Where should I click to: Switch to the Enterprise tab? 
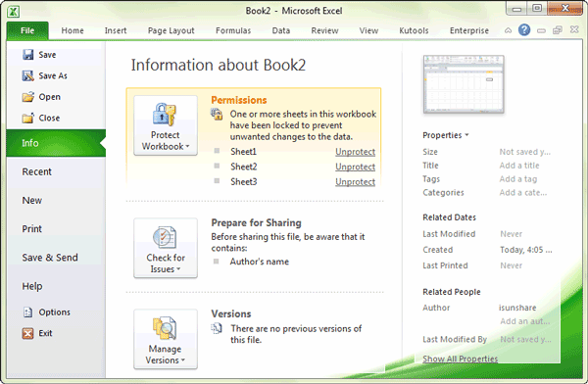(469, 30)
